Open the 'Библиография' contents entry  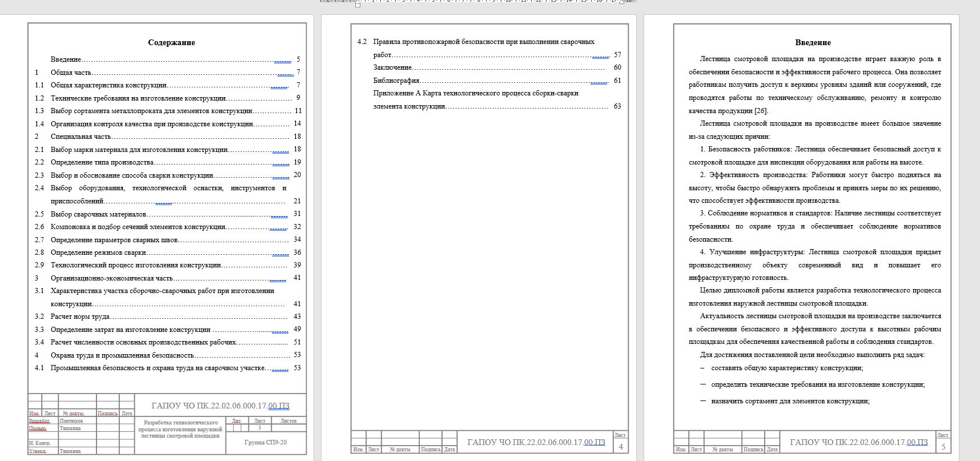click(x=396, y=81)
